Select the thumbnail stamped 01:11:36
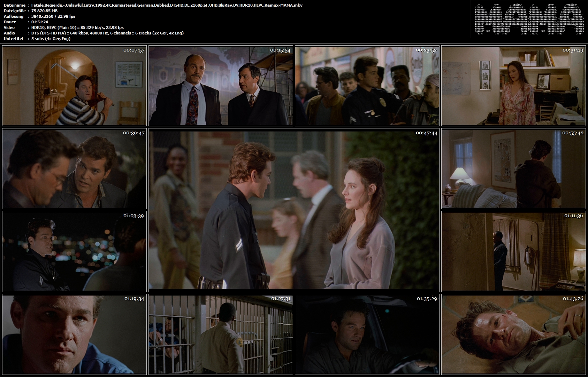Screen dimensions: 588x377 513,252
